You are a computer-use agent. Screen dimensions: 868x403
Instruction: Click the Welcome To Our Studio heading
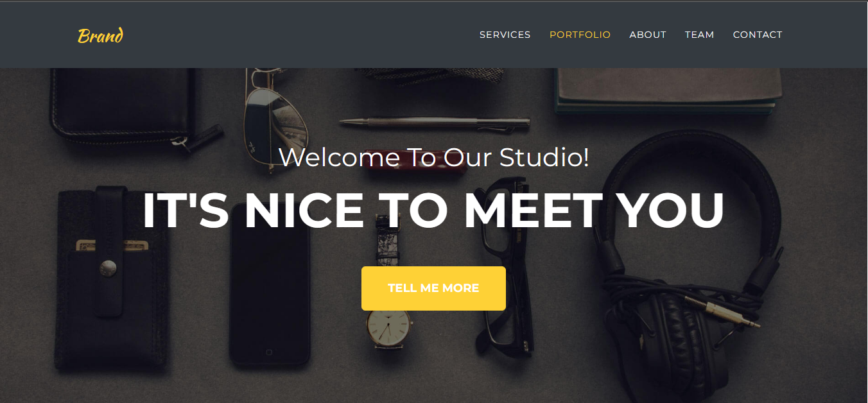click(434, 157)
